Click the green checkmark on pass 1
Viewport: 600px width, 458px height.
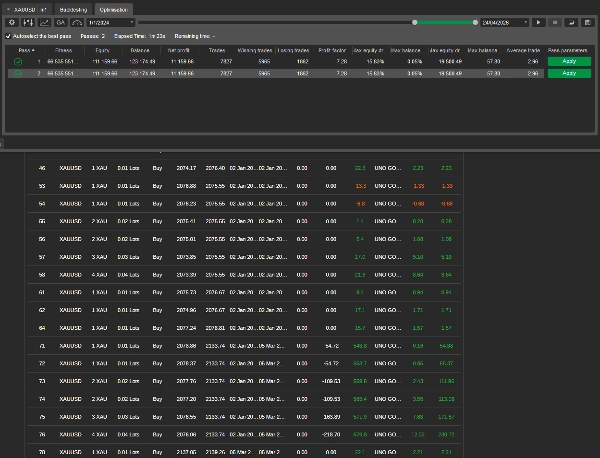pyautogui.click(x=19, y=61)
